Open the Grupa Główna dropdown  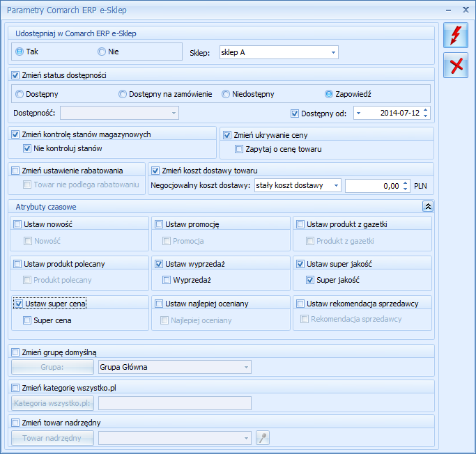(246, 367)
